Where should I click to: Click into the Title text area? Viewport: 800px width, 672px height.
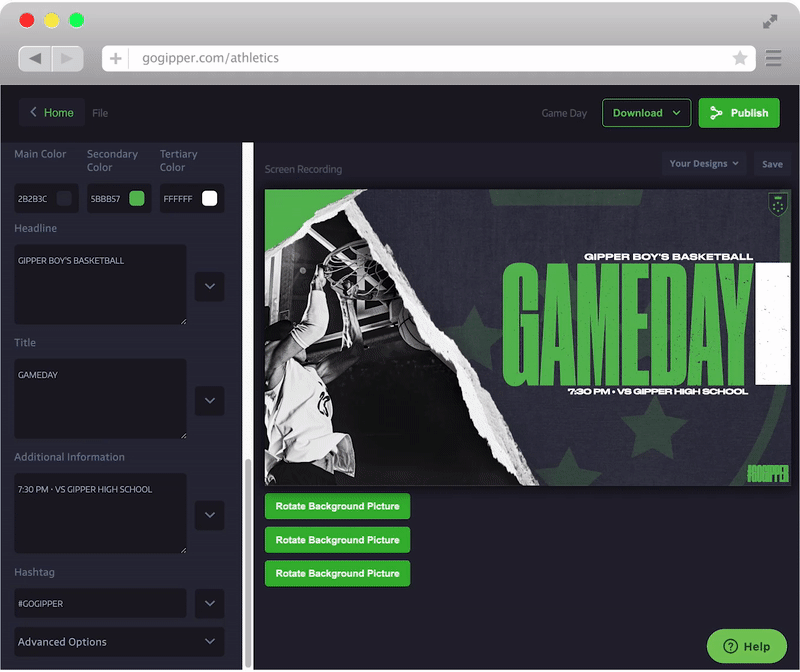[x=101, y=399]
